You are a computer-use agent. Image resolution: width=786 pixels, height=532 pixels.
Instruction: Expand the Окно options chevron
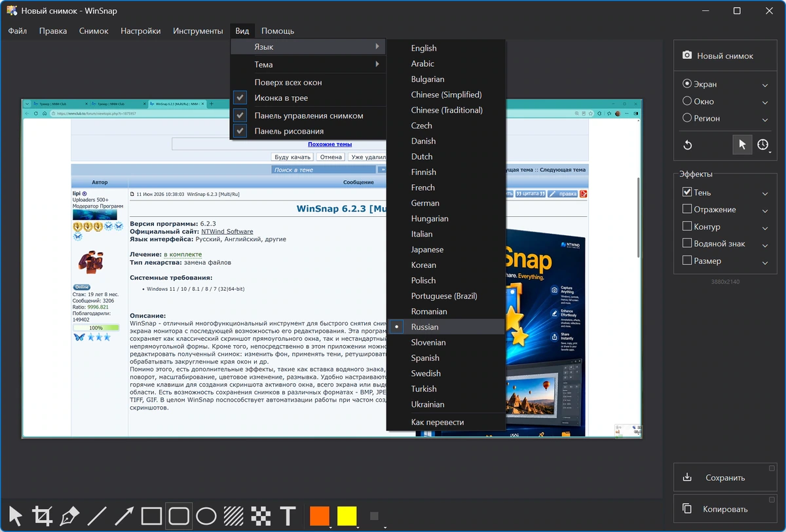(x=765, y=102)
